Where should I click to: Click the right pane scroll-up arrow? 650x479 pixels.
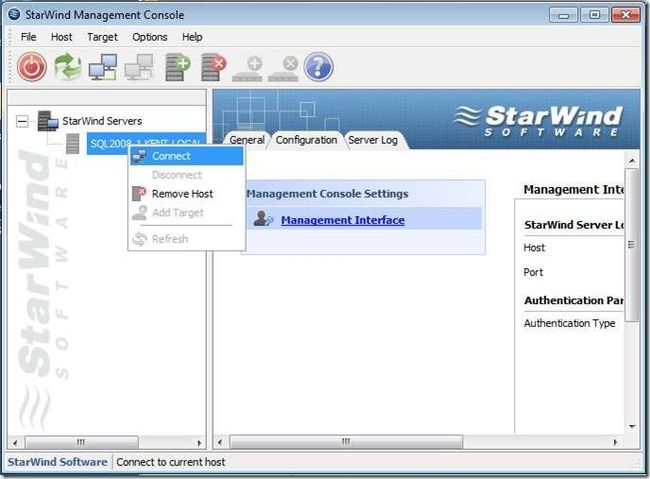click(632, 160)
